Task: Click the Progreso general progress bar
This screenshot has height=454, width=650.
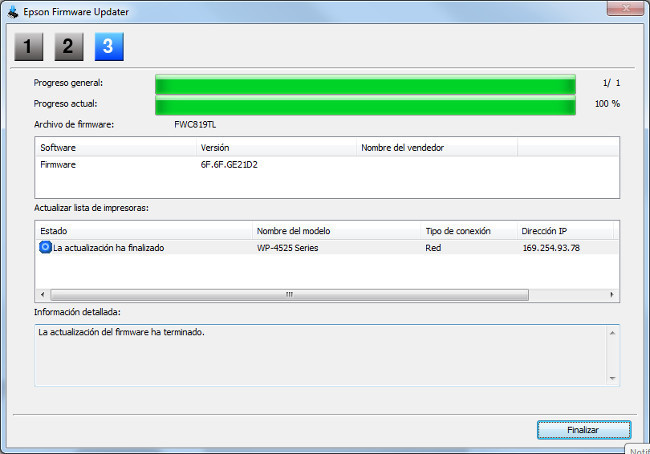Action: (x=365, y=84)
